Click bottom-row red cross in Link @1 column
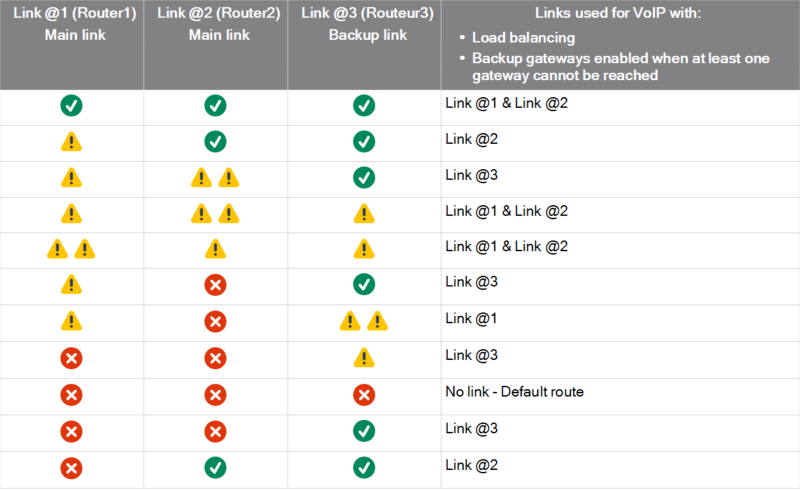 [71, 465]
